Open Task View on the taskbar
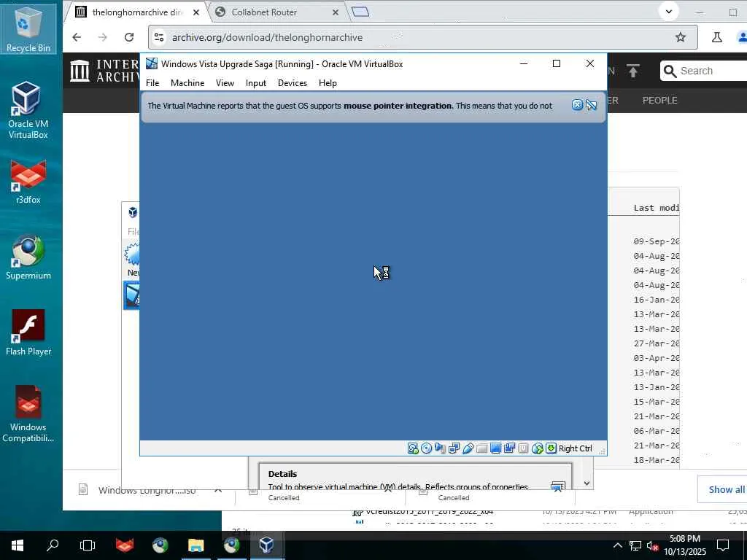 click(88, 545)
